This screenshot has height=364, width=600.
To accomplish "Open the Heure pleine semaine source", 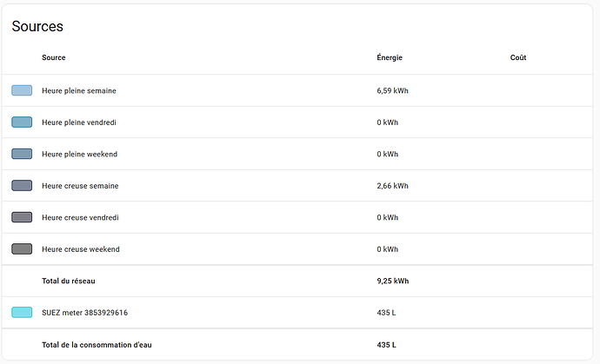I will pos(79,90).
